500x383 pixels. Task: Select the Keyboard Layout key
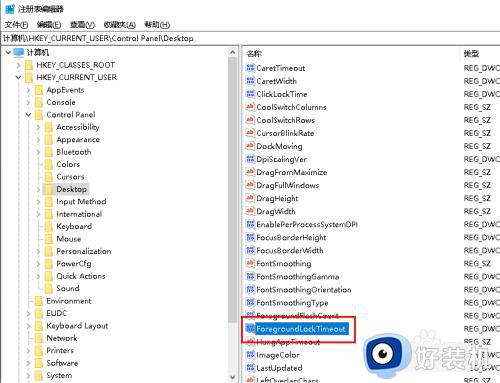pos(77,326)
